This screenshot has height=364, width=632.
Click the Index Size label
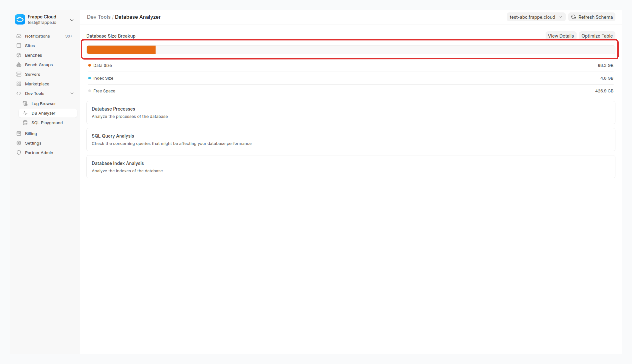(103, 78)
